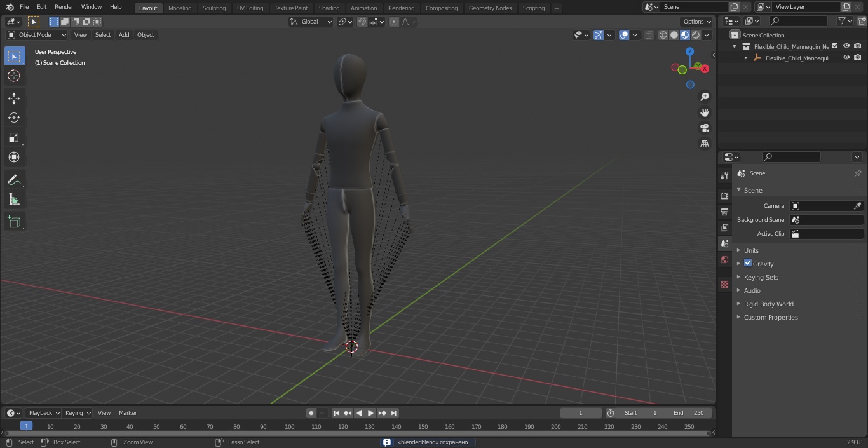This screenshot has width=868, height=448.
Task: Toggle snapping magnet in header
Action: point(362,22)
